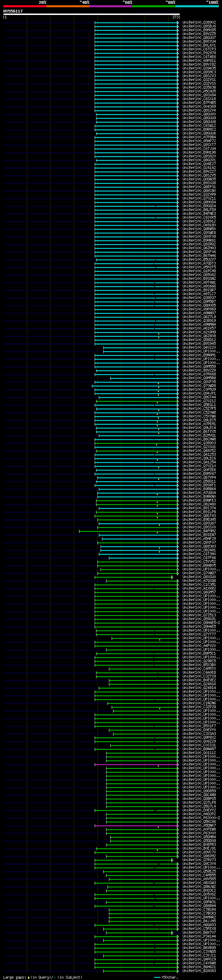Click the orange ~40% identity legend segment
The width and height of the screenshot is (222, 980).
click(68, 6)
